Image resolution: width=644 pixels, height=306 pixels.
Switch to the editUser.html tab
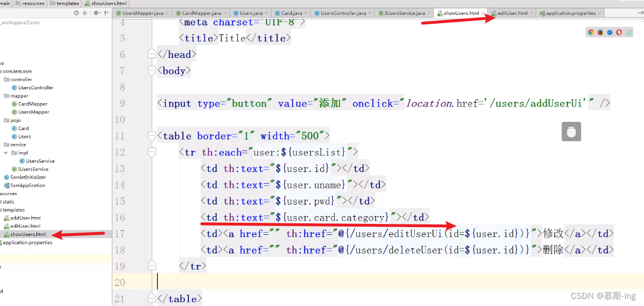(512, 13)
